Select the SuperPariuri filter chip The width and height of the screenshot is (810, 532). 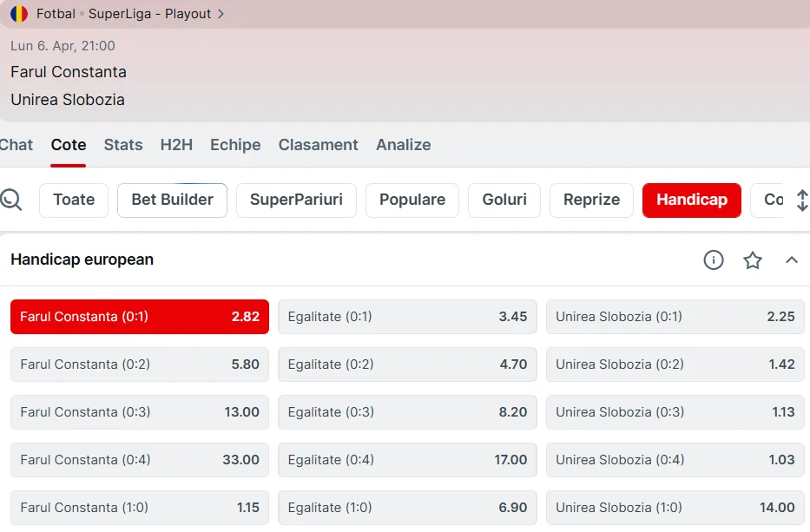[296, 200]
